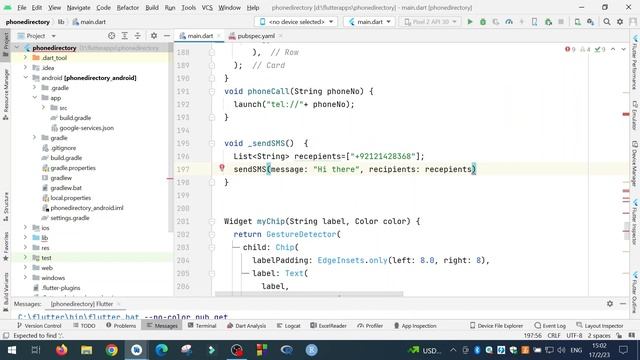Open the Problems tool window
This screenshot has width=640, height=360.
(x=121, y=326)
